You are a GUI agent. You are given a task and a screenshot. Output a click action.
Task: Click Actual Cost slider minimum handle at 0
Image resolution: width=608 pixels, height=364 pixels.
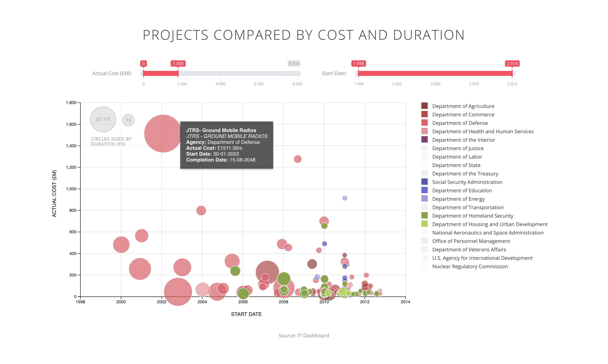(144, 73)
